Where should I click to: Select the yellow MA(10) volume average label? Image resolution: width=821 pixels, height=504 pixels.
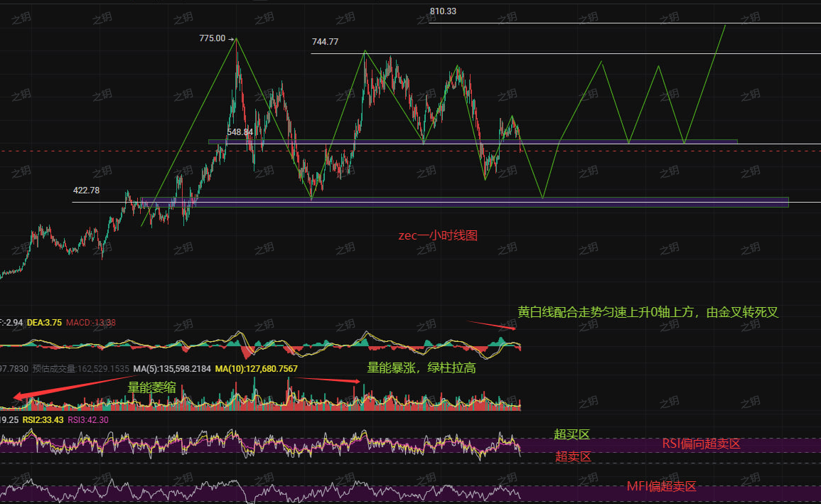pyautogui.click(x=256, y=369)
